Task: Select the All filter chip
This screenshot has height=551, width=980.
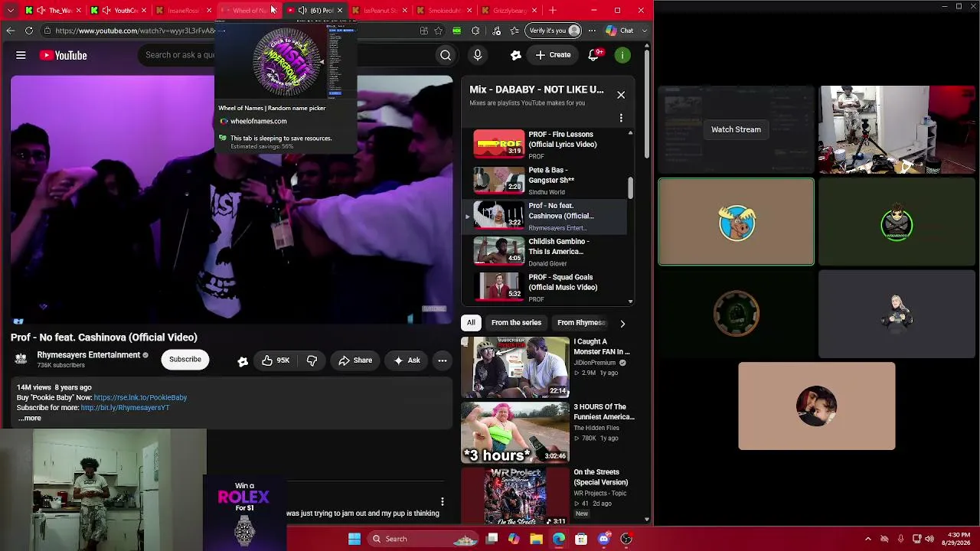Action: point(471,323)
